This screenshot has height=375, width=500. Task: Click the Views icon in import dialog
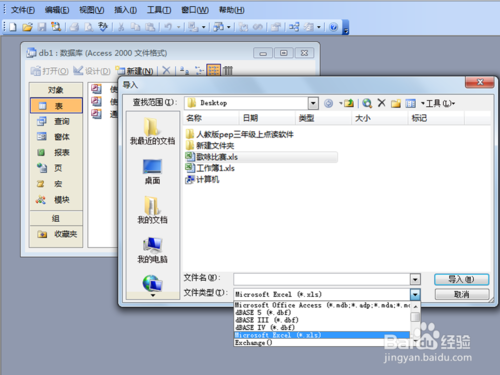click(x=410, y=103)
